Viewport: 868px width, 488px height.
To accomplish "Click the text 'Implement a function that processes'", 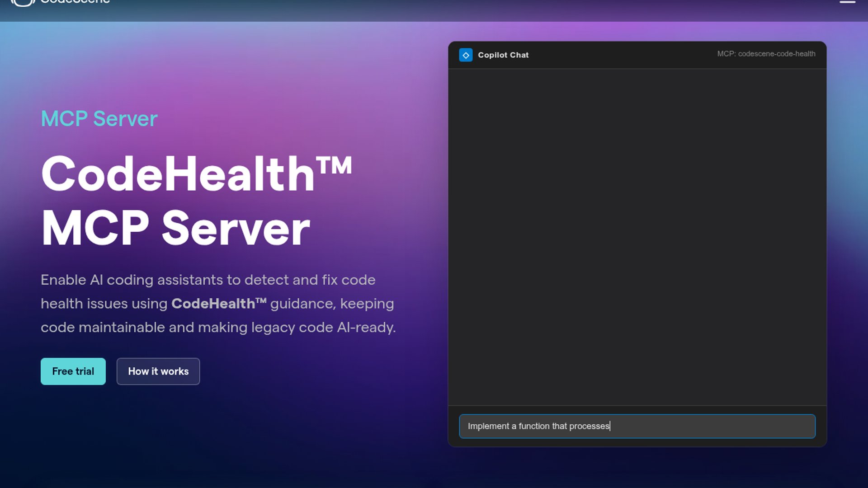I will (538, 426).
